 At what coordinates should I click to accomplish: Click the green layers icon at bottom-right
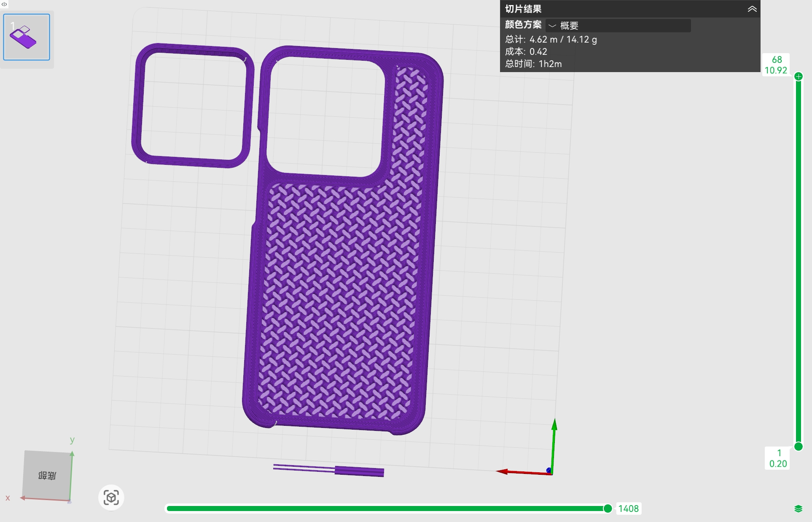[x=799, y=509]
